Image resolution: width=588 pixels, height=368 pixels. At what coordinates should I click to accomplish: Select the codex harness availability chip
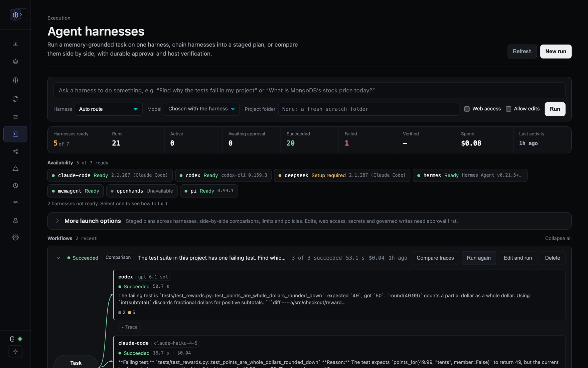[x=223, y=175]
